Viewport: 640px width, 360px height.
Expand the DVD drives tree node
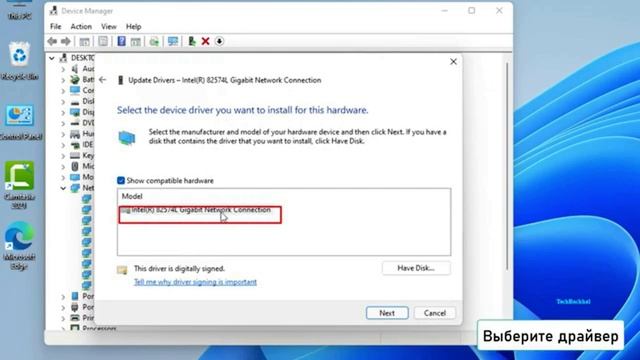pyautogui.click(x=63, y=123)
